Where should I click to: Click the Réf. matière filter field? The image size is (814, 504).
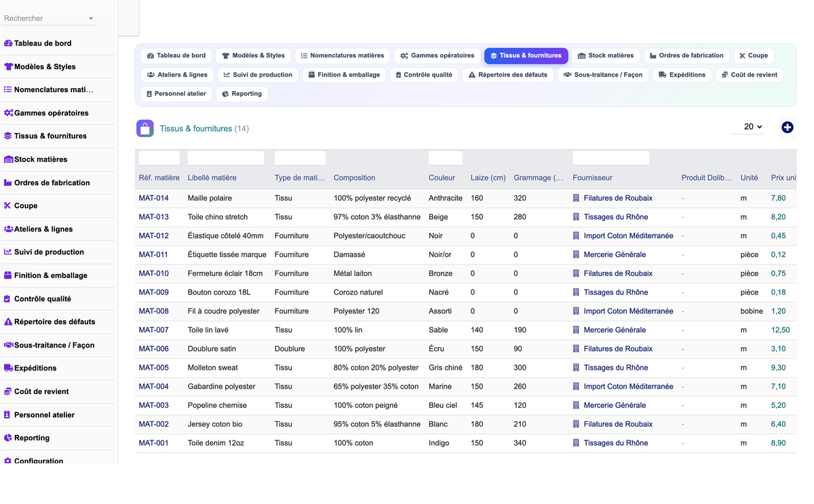pos(159,158)
